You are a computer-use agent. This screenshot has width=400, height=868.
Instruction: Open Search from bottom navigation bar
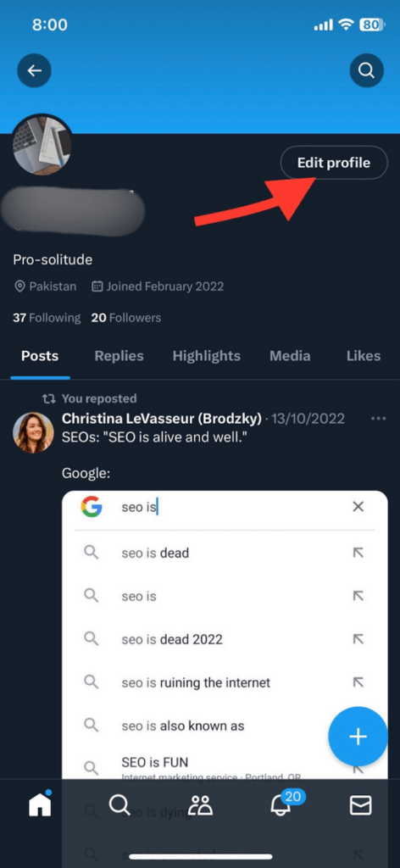pos(119,804)
